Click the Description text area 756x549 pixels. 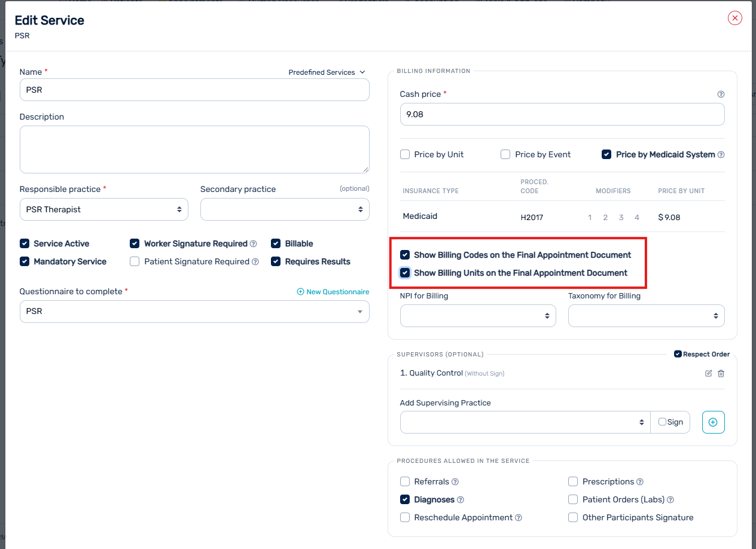click(194, 150)
